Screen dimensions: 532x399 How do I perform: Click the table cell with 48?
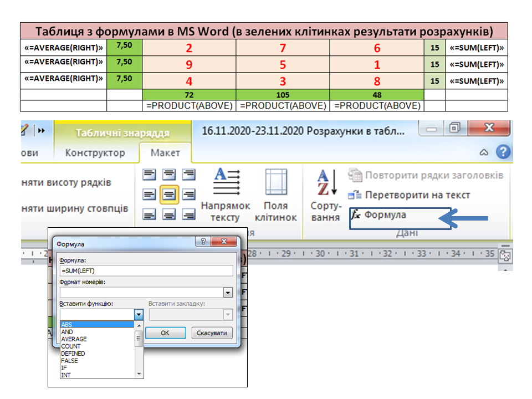point(377,95)
